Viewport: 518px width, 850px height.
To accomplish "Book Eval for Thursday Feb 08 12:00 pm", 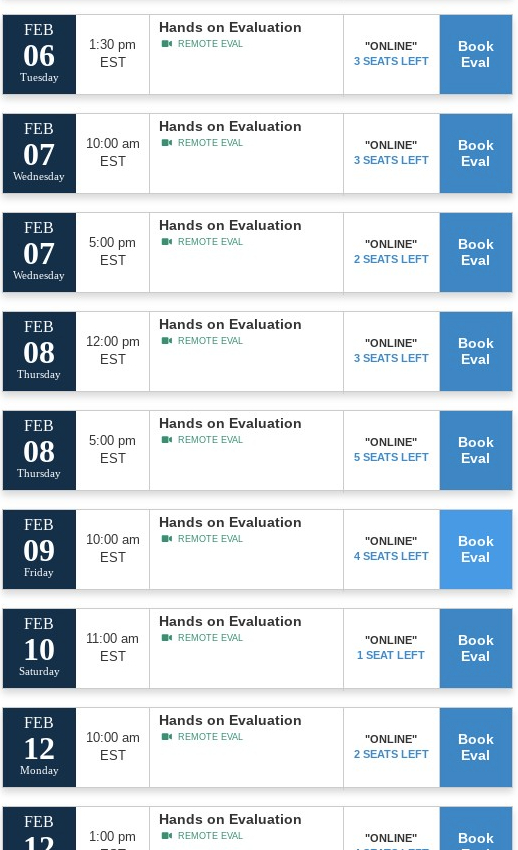I will 476,351.
